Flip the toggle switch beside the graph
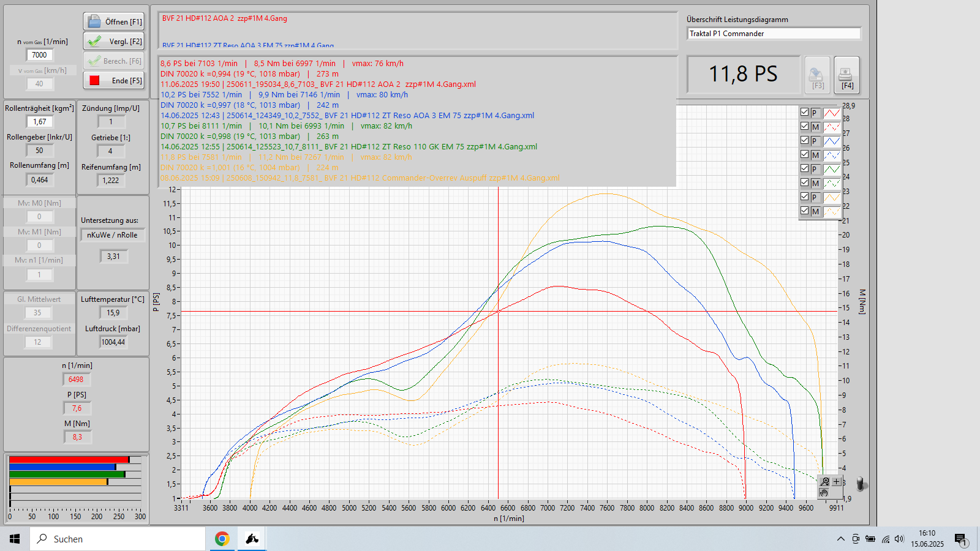This screenshot has width=980, height=551. 861,484
